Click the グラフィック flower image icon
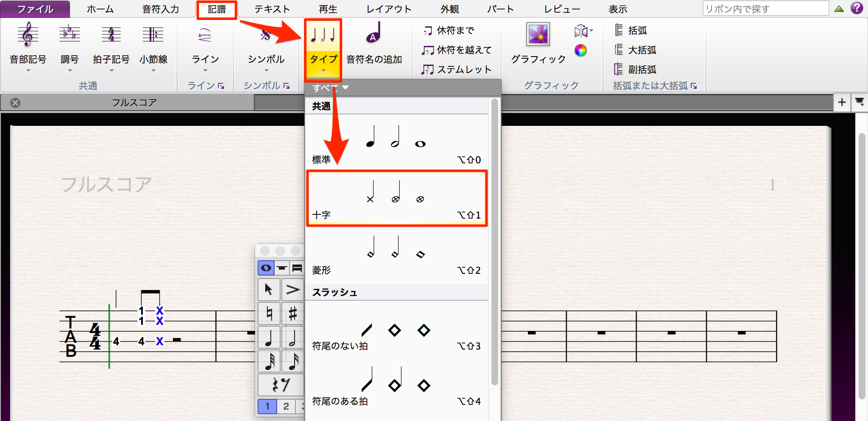868x421 pixels. point(538,34)
